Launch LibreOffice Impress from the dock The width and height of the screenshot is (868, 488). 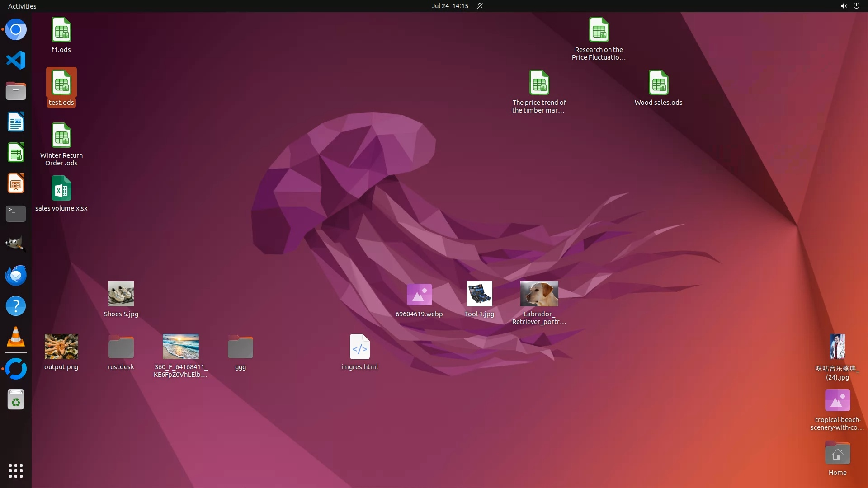click(x=16, y=183)
